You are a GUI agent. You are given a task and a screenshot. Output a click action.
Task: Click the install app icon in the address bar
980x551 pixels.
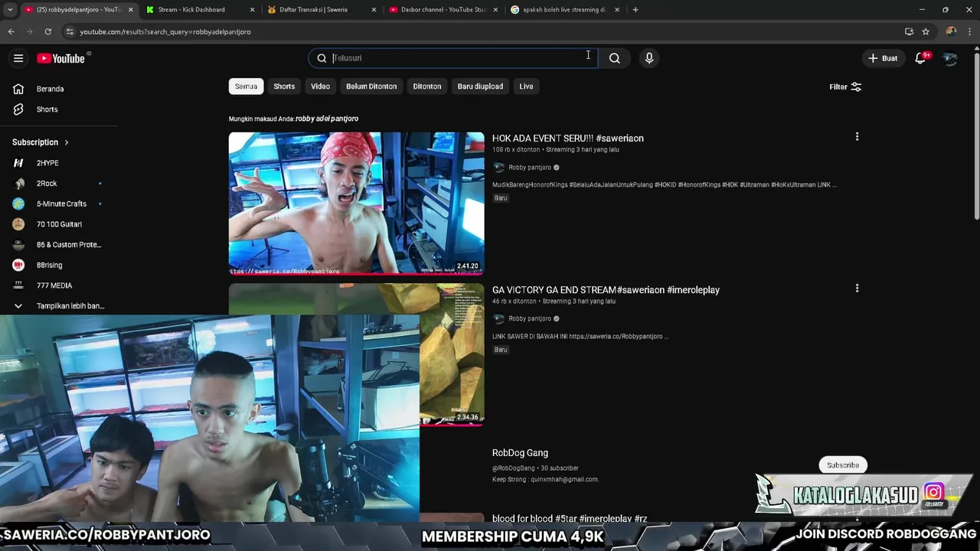[909, 31]
